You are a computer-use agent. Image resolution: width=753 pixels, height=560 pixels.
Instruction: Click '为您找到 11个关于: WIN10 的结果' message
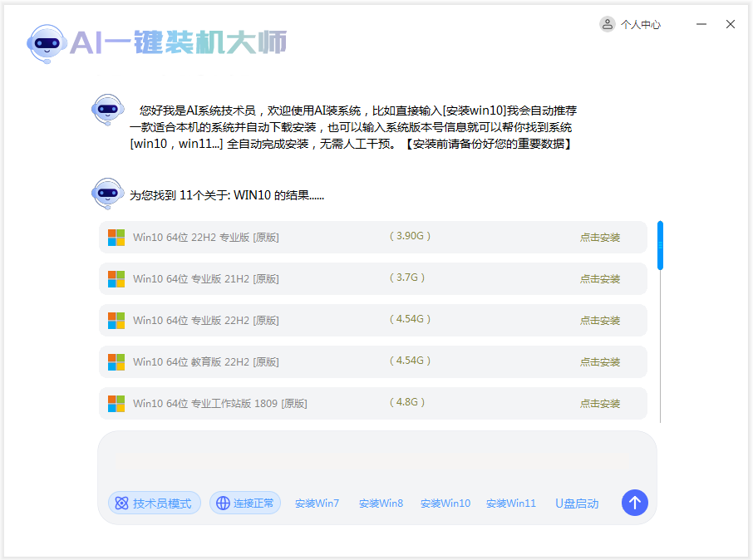pos(227,195)
